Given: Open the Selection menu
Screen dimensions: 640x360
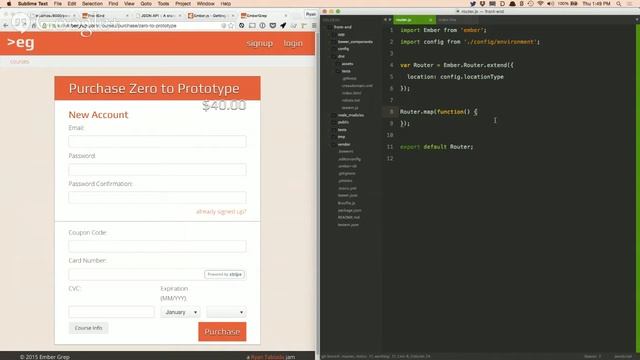Looking at the screenshot, I should (x=92, y=4).
